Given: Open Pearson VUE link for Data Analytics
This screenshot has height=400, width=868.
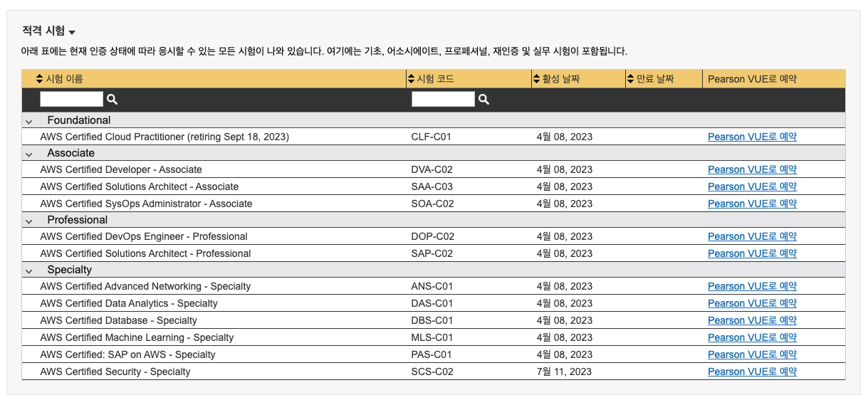Looking at the screenshot, I should pos(752,303).
